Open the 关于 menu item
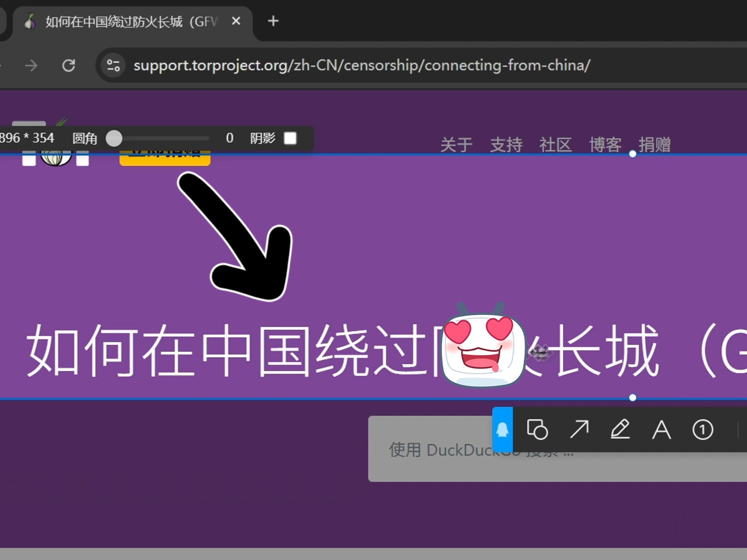Screen dimensions: 747x560 click(x=456, y=145)
